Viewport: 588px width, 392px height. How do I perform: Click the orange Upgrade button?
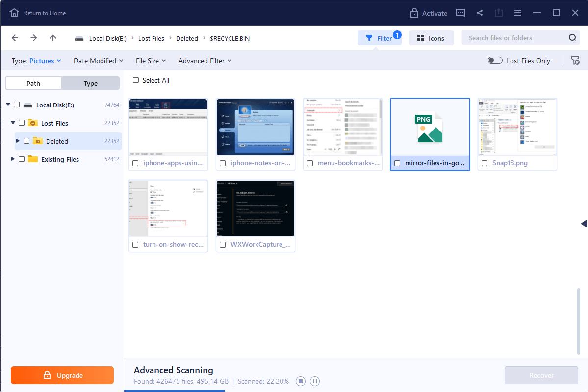(62, 375)
